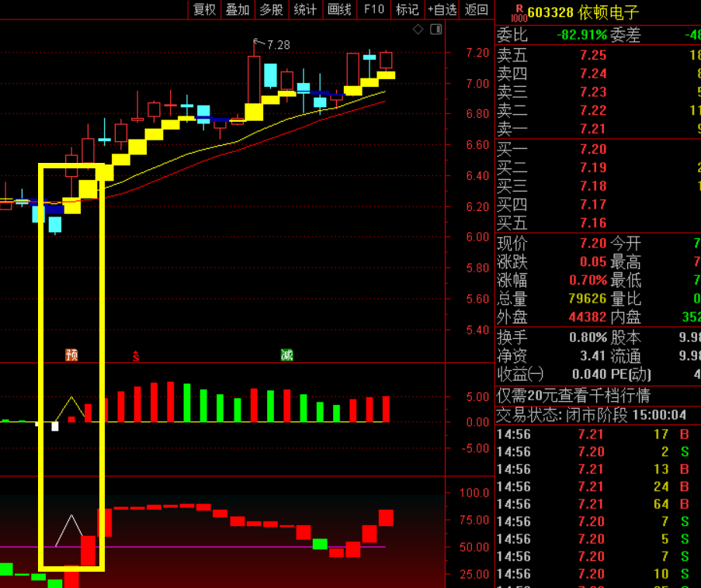Click the 净资 3.41 value
Image resolution: width=701 pixels, height=588 pixels.
pos(593,355)
